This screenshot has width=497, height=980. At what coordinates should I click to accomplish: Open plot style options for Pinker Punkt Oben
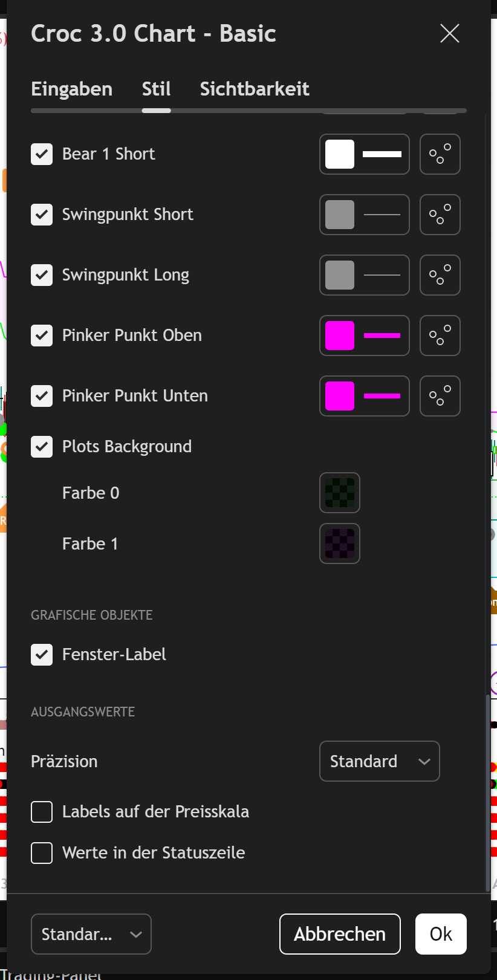(440, 336)
